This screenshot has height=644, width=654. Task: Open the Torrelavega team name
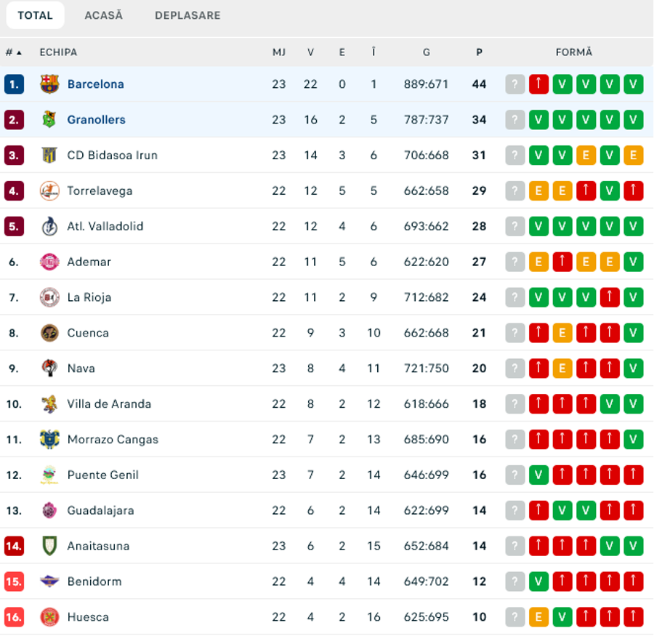pyautogui.click(x=100, y=190)
